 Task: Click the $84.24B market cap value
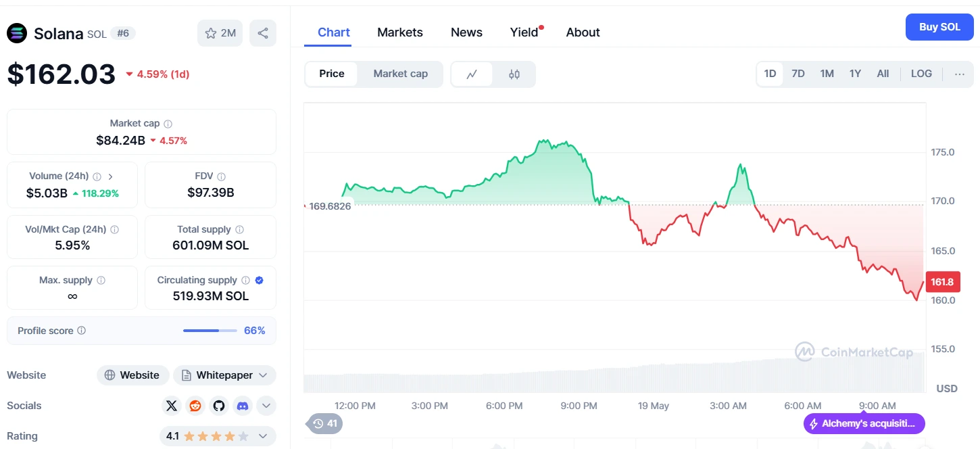point(120,141)
